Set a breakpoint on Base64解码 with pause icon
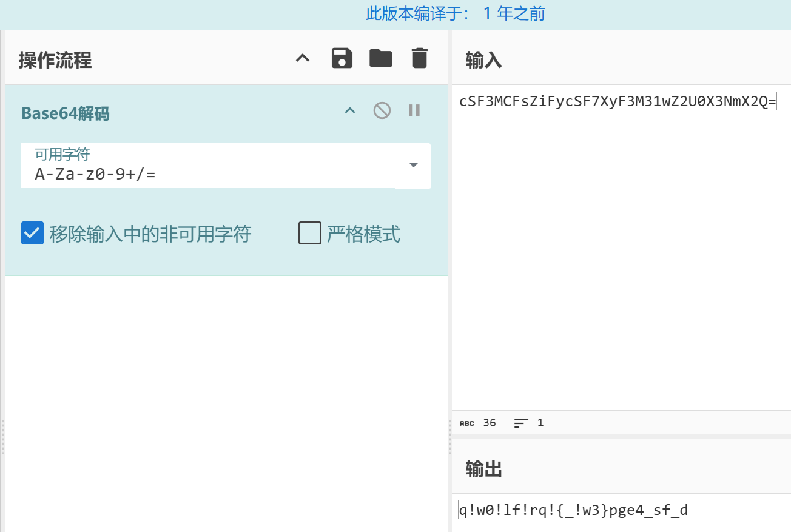This screenshot has width=791, height=532. tap(414, 111)
